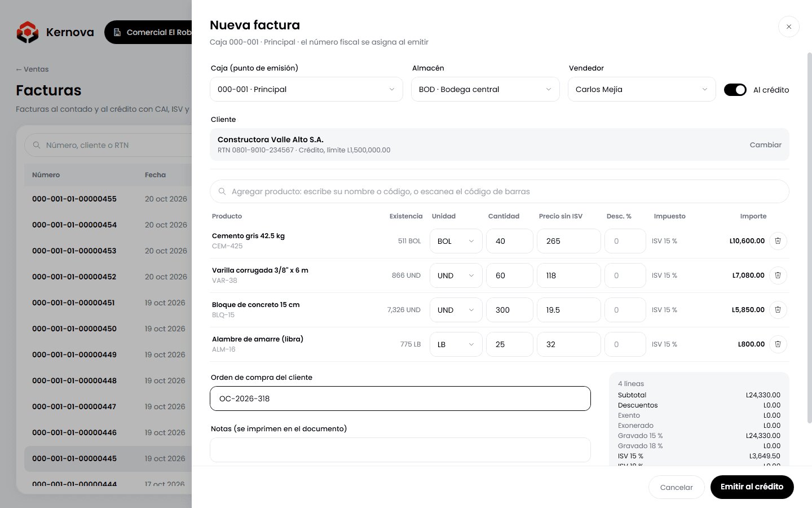Toggle the Al crédito switch
The width and height of the screenshot is (812, 508).
[735, 90]
